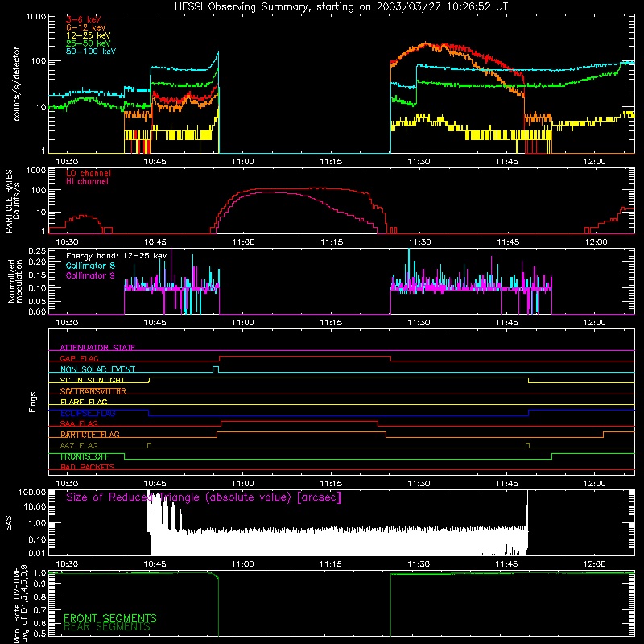Click the AAZ FLAG label
The height and width of the screenshot is (644, 644).
(79, 445)
